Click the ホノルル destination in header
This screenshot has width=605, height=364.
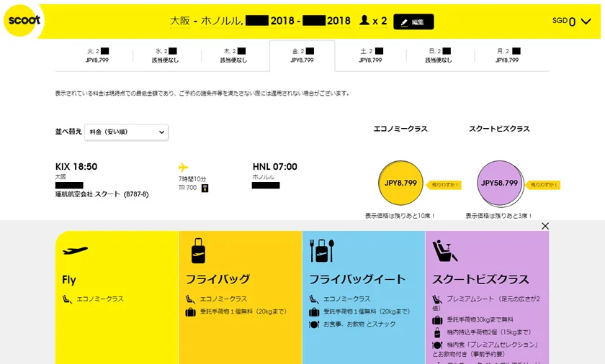coord(222,21)
